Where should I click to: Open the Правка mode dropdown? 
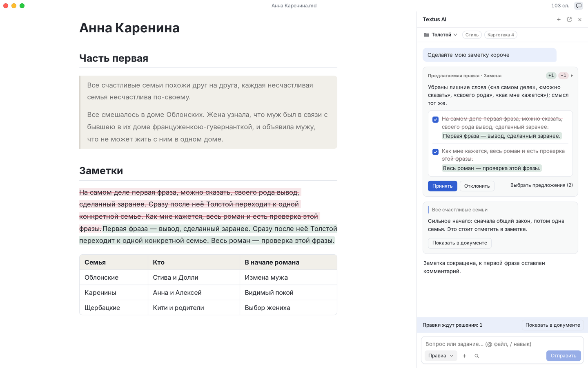[441, 356]
